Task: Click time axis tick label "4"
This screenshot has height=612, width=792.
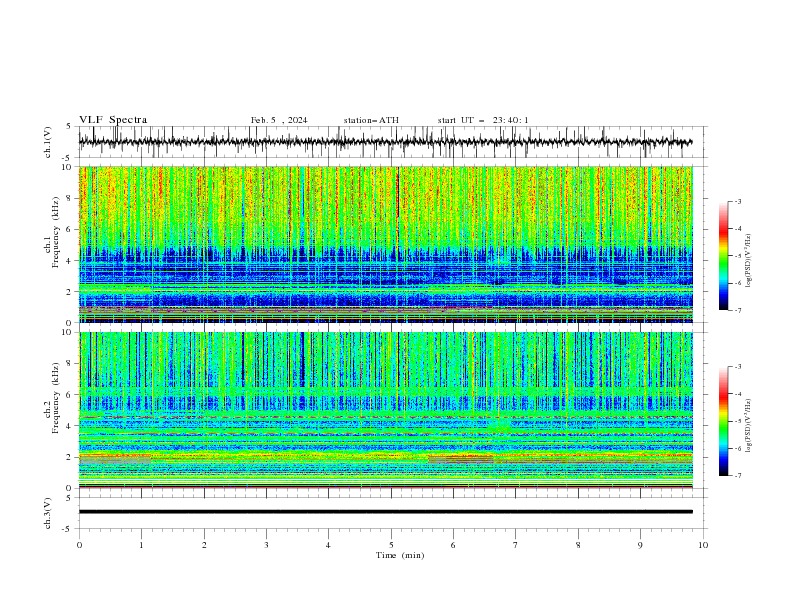Action: (x=328, y=545)
